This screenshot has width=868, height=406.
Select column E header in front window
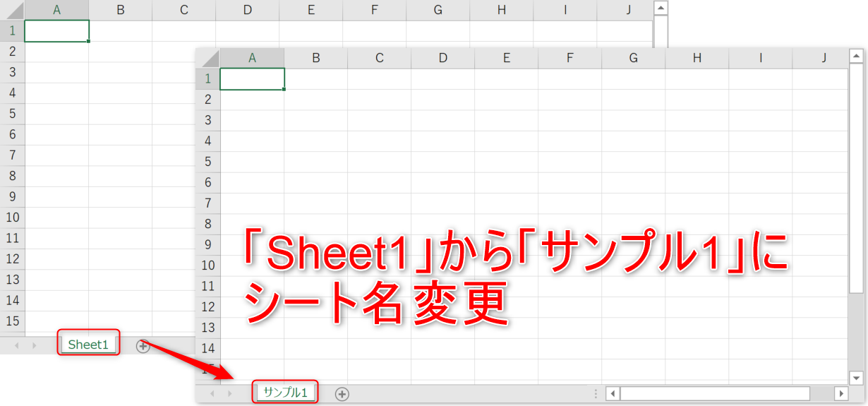pos(507,58)
